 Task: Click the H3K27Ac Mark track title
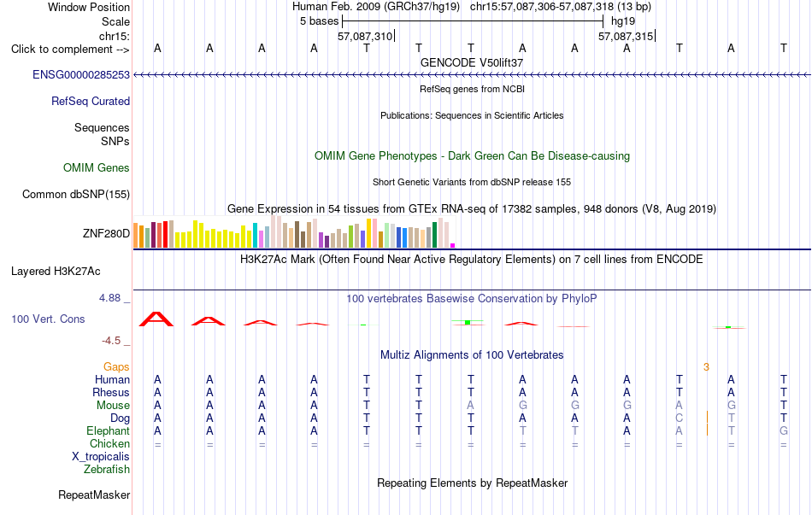pyautogui.click(x=471, y=260)
